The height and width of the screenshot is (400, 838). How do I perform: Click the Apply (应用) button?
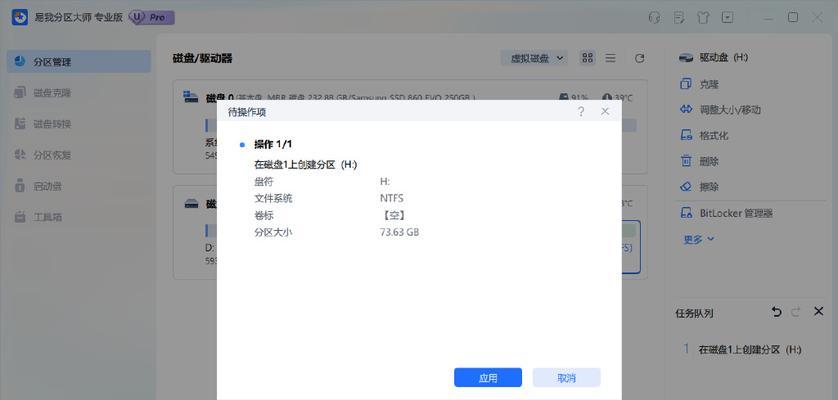click(487, 378)
